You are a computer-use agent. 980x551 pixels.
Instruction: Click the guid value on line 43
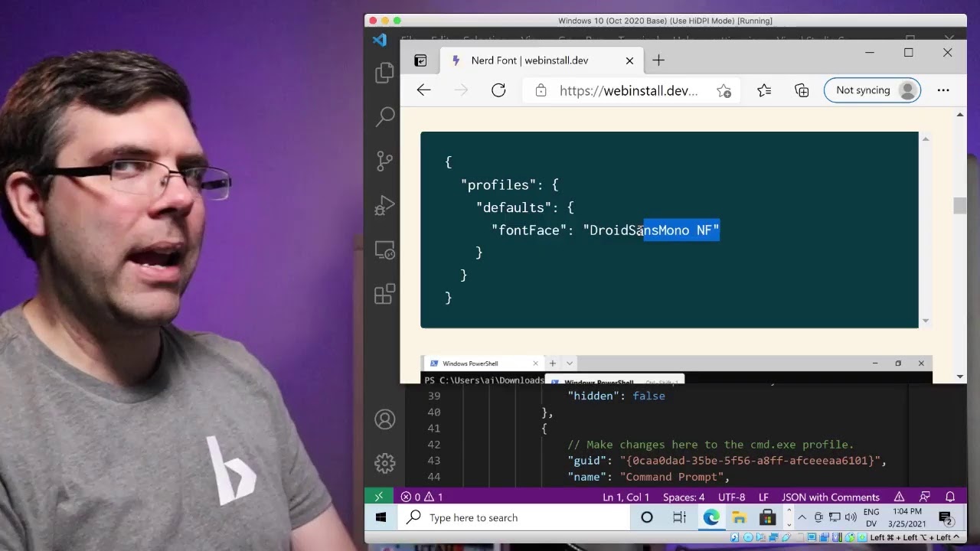[x=753, y=461]
